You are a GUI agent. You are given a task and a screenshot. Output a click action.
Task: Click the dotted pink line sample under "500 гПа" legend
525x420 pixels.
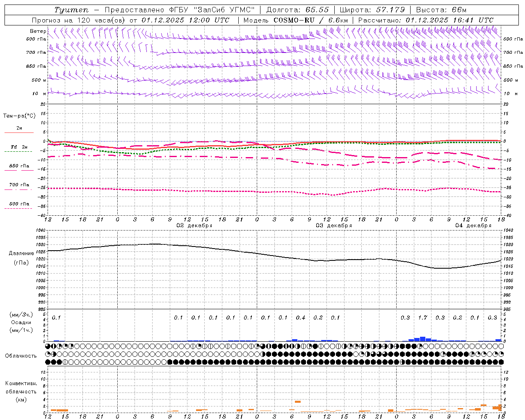(x=18, y=208)
